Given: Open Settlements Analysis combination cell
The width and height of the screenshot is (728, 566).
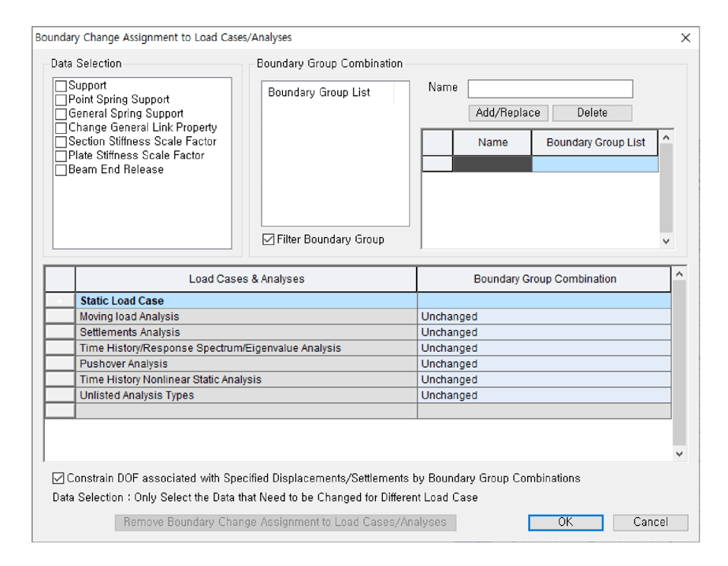Looking at the screenshot, I should [x=544, y=332].
